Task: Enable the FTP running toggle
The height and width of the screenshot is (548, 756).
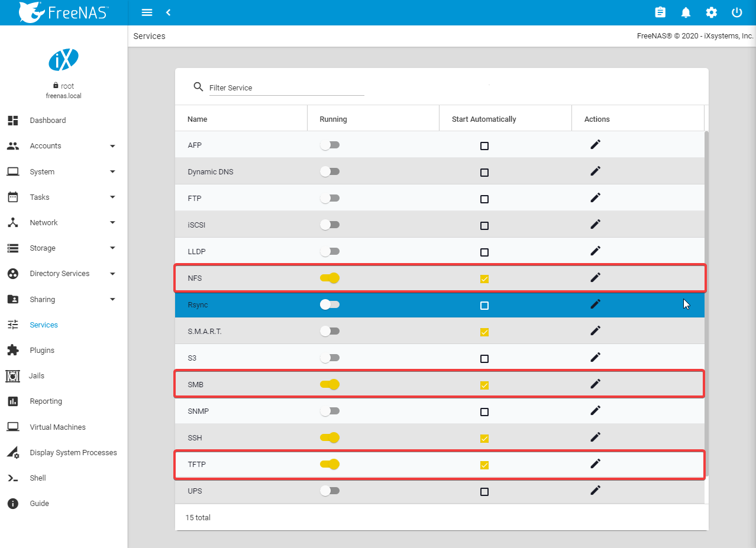Action: click(x=330, y=199)
